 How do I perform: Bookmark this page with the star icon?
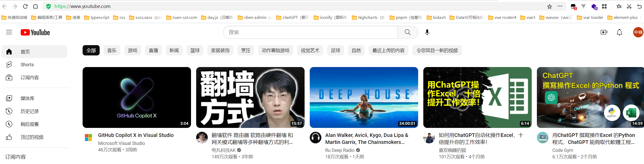coord(550,6)
